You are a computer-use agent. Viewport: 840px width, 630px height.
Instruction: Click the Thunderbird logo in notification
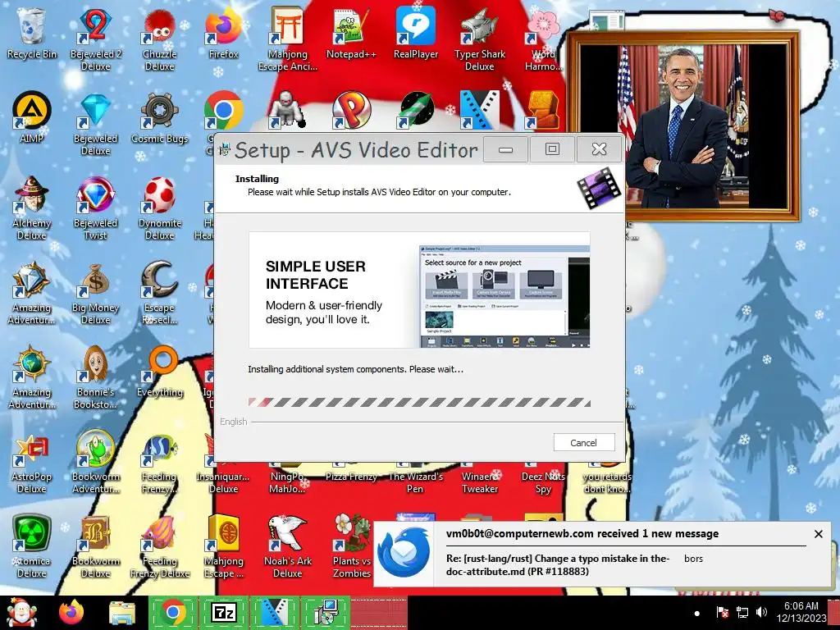click(404, 552)
